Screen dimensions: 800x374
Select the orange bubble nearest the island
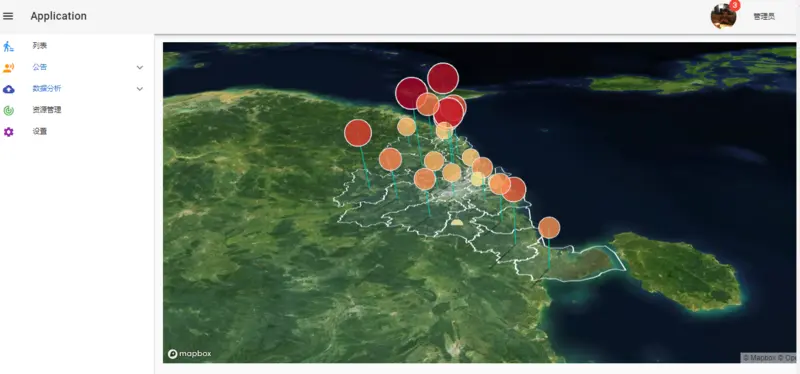click(549, 228)
